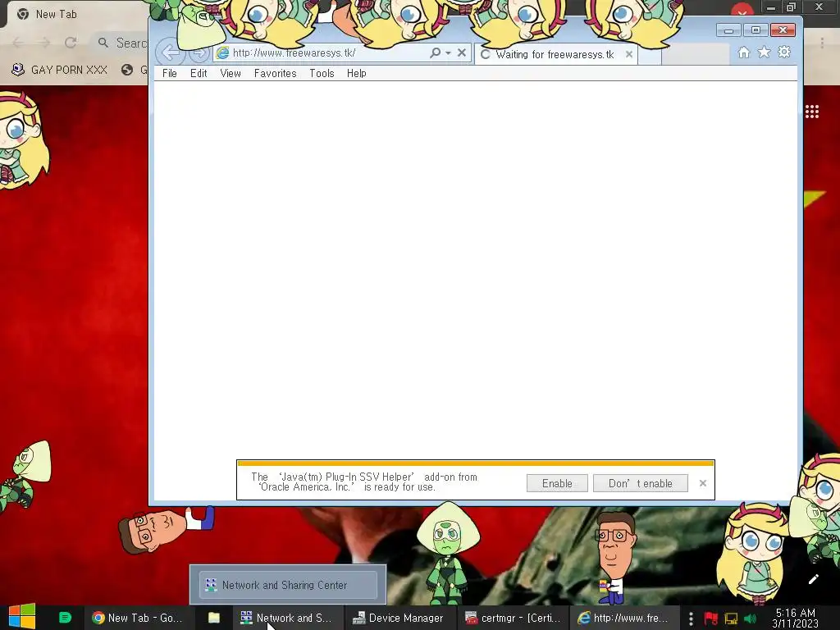Click the green chat taskbar icon
The image size is (840, 630).
[x=65, y=618]
